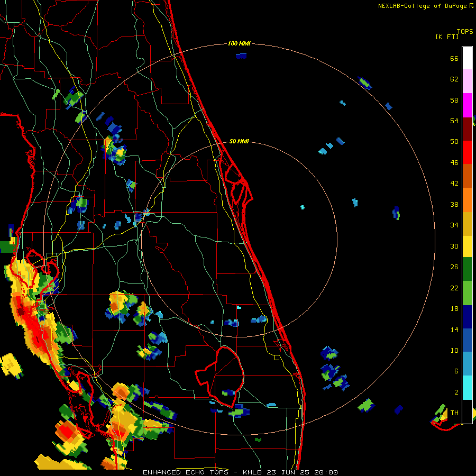Click the 10 value on the legend
476x476 pixels.
(454, 350)
